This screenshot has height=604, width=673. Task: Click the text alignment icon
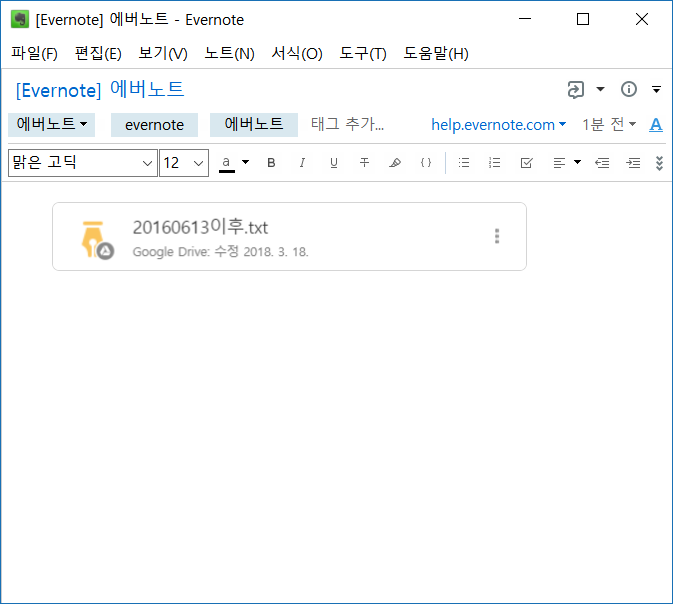tap(559, 163)
